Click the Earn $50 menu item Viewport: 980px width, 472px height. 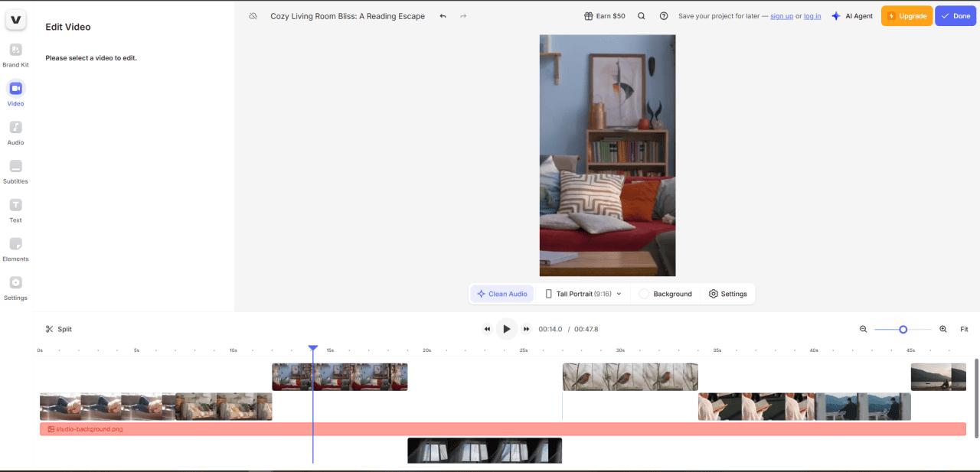pos(604,15)
